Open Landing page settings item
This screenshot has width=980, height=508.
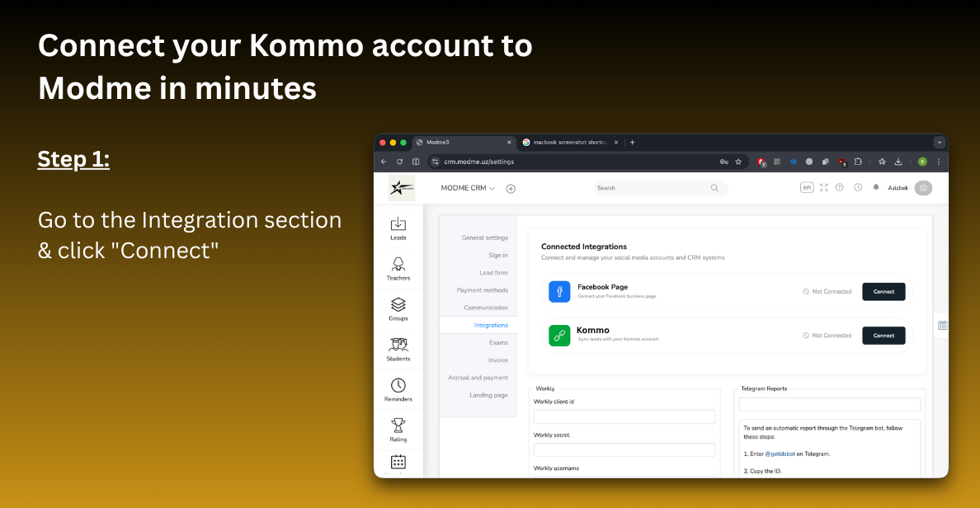coord(488,396)
